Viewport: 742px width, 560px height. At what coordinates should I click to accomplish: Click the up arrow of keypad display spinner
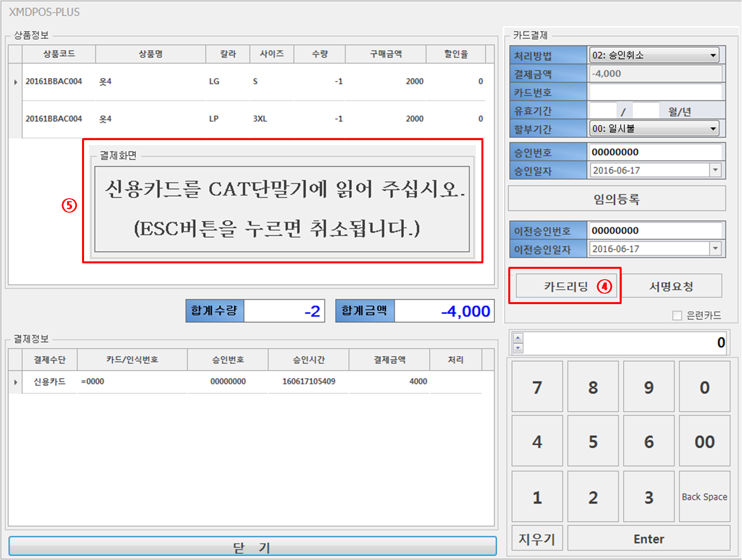[x=518, y=338]
